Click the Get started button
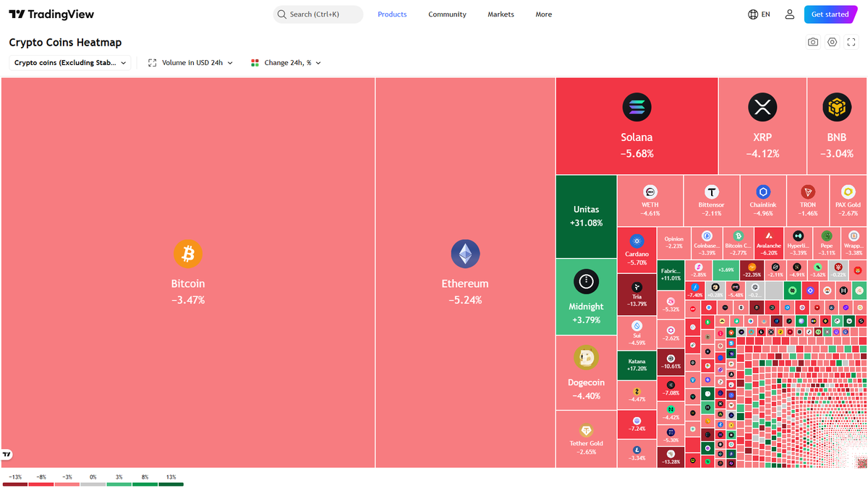The image size is (868, 488). tap(830, 14)
